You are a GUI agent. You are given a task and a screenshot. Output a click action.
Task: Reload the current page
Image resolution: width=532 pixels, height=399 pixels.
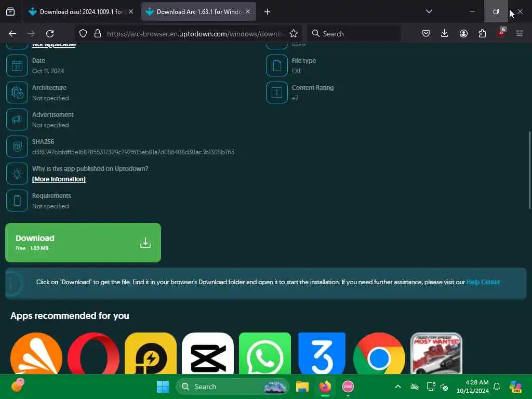(x=50, y=34)
